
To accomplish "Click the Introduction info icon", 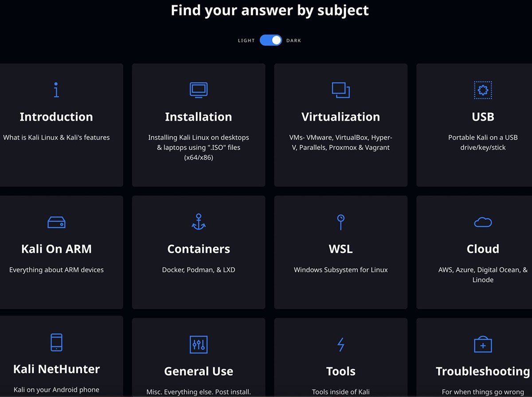I will 56,90.
